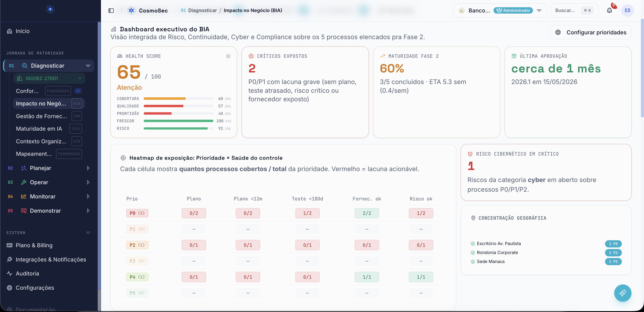Click the Demonstrar certificate icon
Screen dimensions: 644x312
pyautogui.click(x=24, y=210)
